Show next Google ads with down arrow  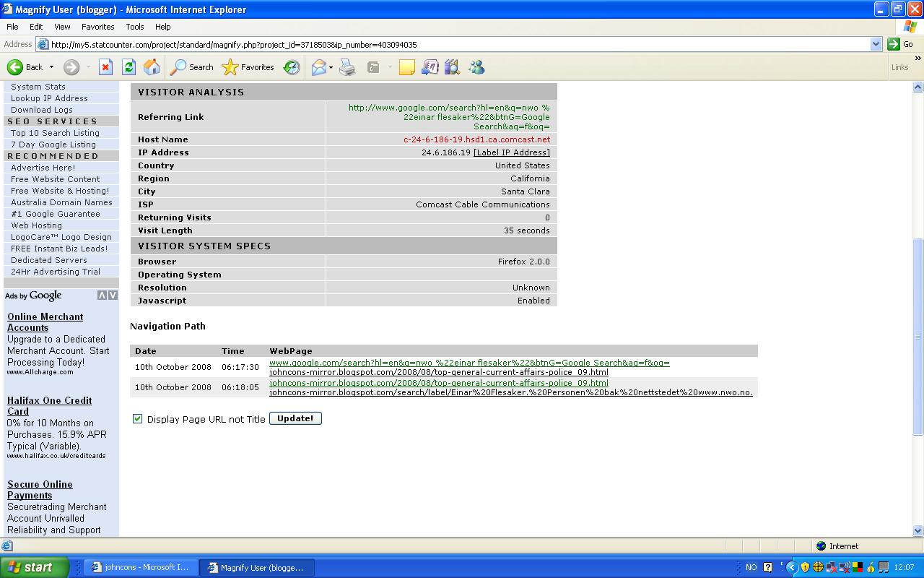click(113, 296)
